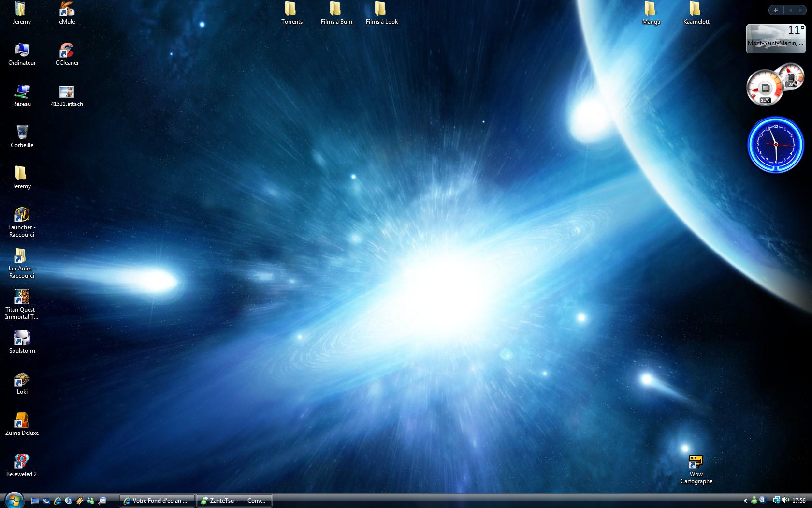The height and width of the screenshot is (508, 812).
Task: Click the sidebar previous gadgets arrow
Action: click(x=791, y=10)
